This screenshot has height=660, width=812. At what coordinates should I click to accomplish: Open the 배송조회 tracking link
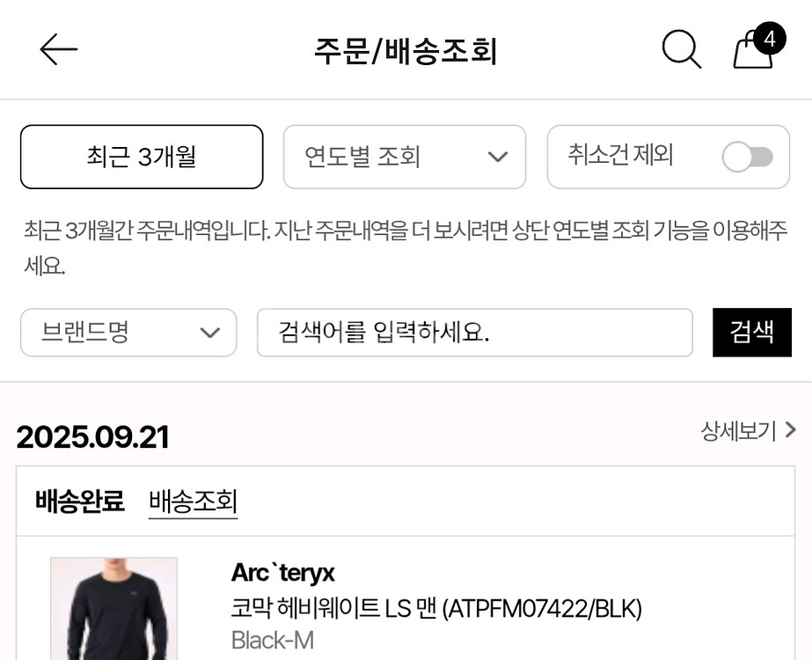coord(194,502)
